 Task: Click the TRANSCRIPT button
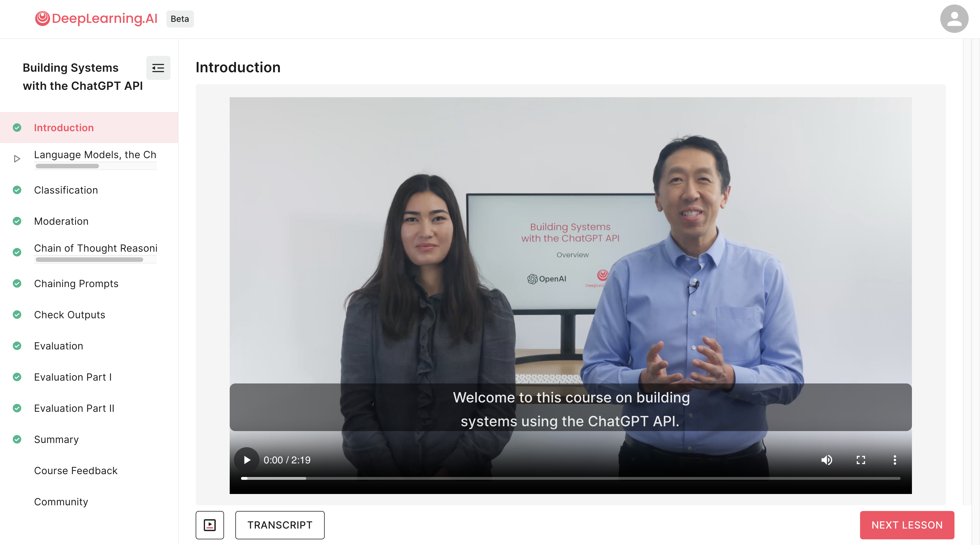tap(280, 525)
